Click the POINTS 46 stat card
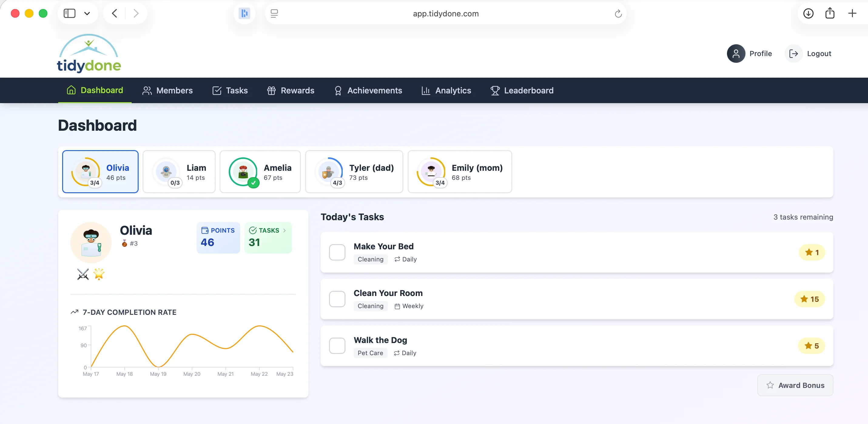Image resolution: width=868 pixels, height=424 pixels. point(218,237)
